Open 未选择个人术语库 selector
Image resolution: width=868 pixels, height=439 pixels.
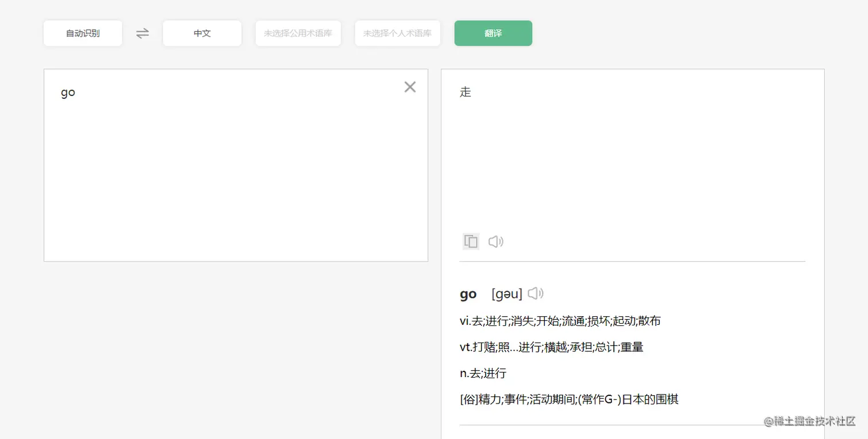click(x=397, y=33)
